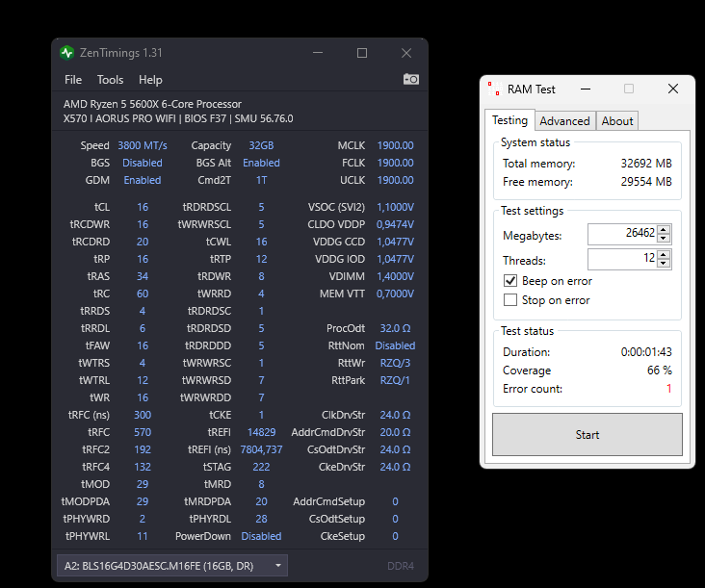Increase Threads value with up arrow
This screenshot has width=705, height=588.
pyautogui.click(x=664, y=255)
